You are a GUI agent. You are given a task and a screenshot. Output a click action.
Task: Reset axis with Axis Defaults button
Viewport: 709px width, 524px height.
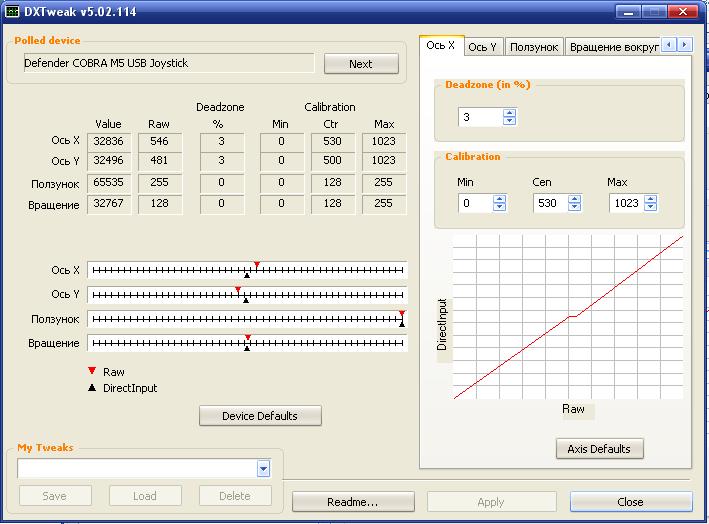point(599,449)
